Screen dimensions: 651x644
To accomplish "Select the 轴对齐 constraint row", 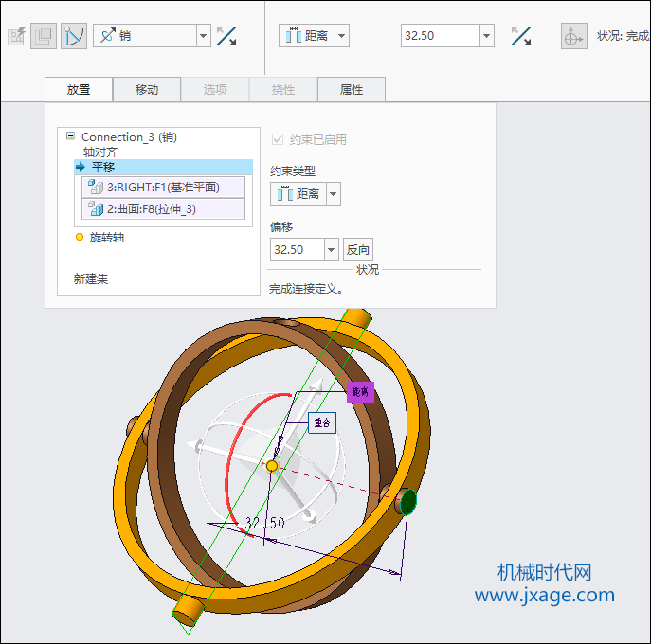I will [100, 152].
